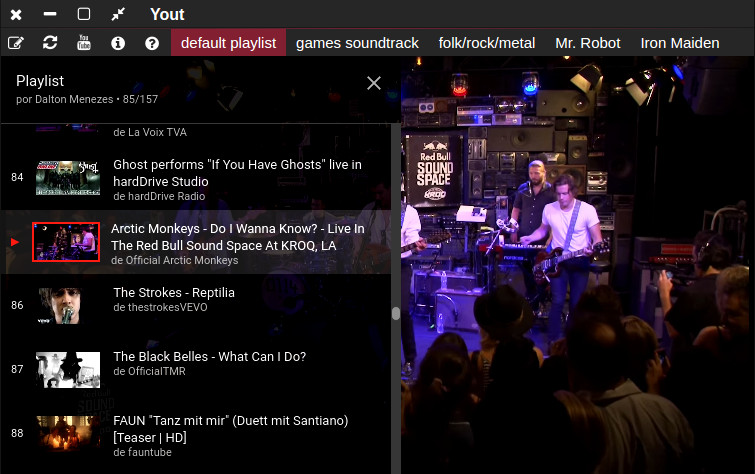The height and width of the screenshot is (474, 755).
Task: Open the edit playlists icon
Action: (x=16, y=43)
